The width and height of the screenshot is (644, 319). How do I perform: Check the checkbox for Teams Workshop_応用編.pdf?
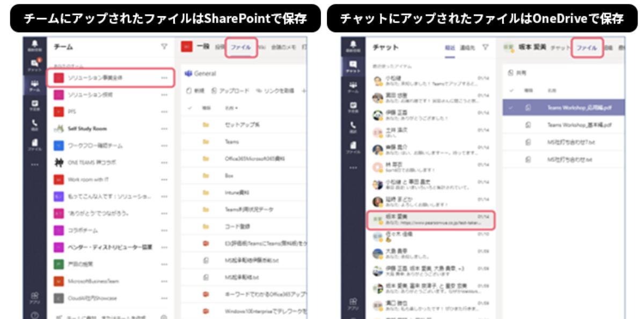pos(510,107)
